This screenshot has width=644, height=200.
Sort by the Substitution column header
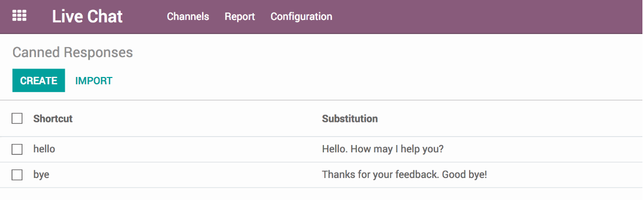[350, 118]
